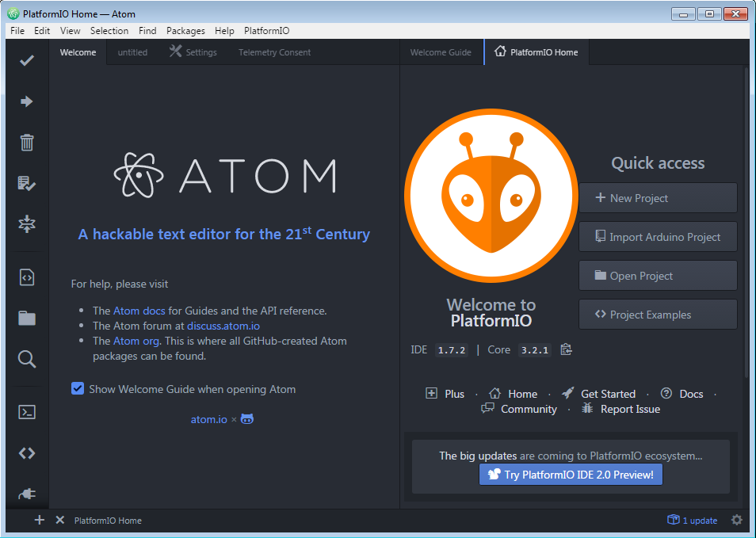Switch to the Welcome tab
This screenshot has width=756, height=538.
point(78,52)
